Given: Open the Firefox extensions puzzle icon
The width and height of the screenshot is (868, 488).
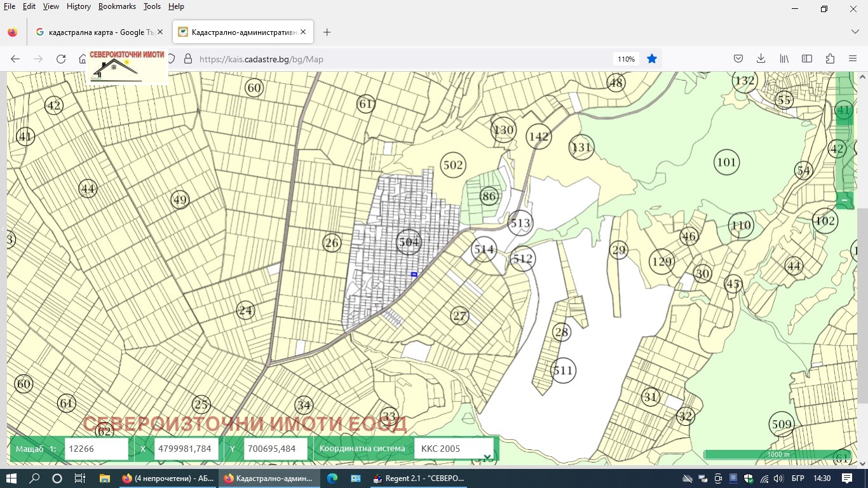Looking at the screenshot, I should tap(830, 59).
